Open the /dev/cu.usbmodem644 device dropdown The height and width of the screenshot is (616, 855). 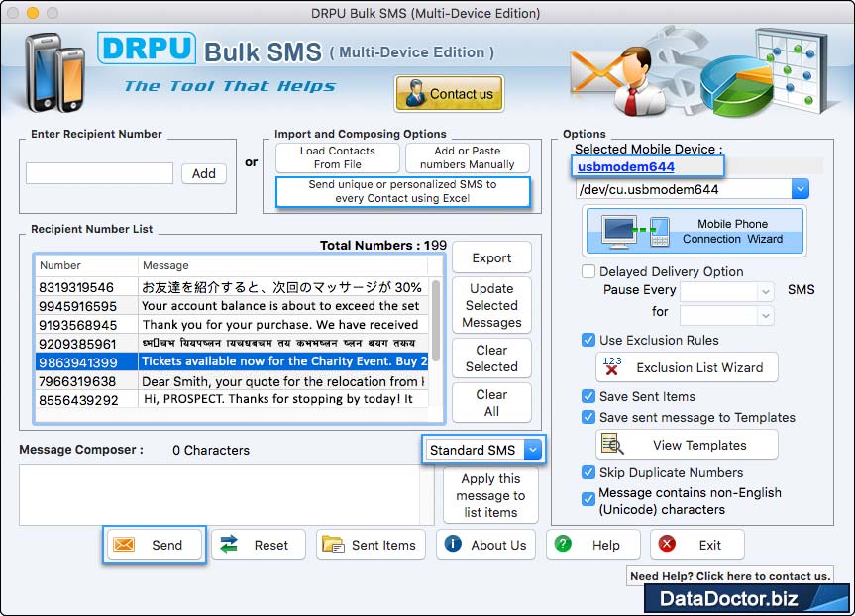tap(800, 190)
